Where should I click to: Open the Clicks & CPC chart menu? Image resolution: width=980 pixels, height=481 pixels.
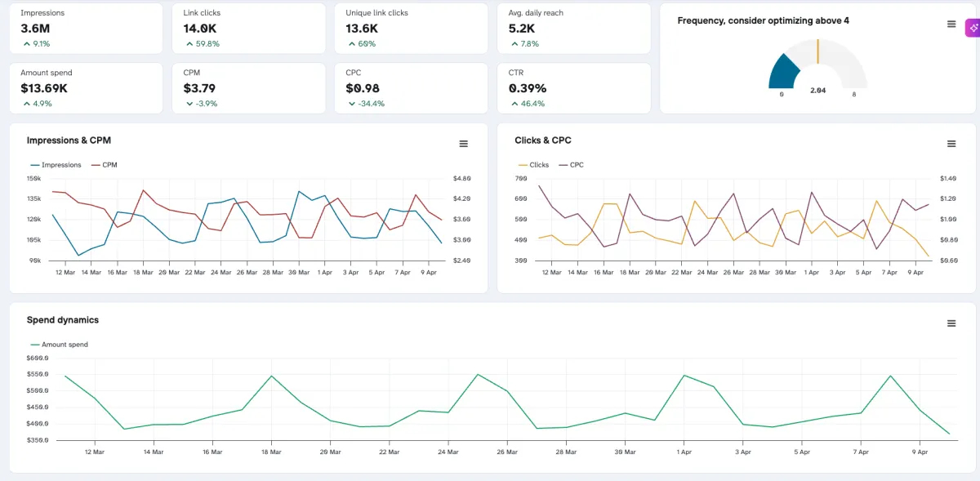click(951, 144)
